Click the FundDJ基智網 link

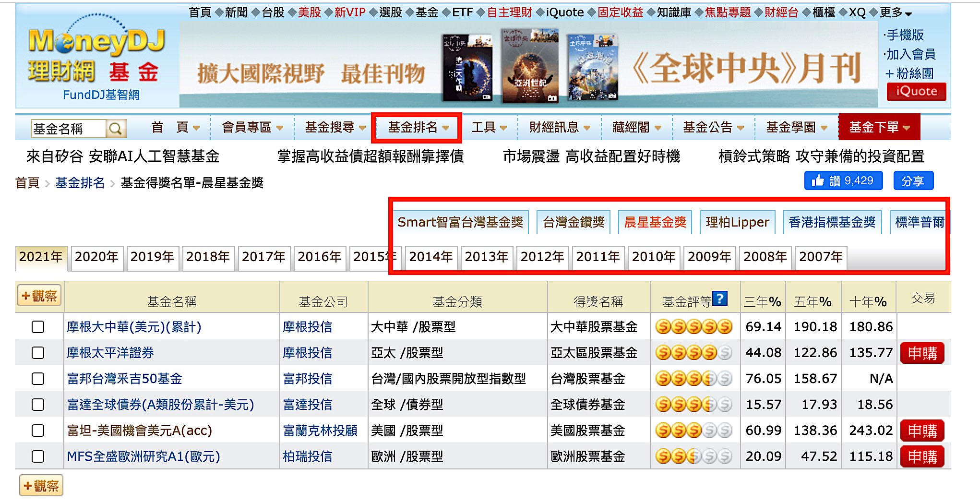(x=101, y=95)
